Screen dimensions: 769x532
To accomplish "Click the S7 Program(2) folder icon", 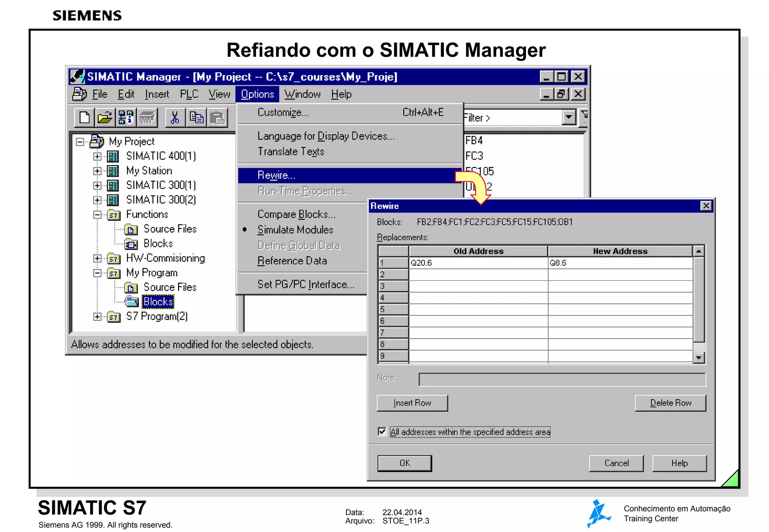I will [113, 317].
